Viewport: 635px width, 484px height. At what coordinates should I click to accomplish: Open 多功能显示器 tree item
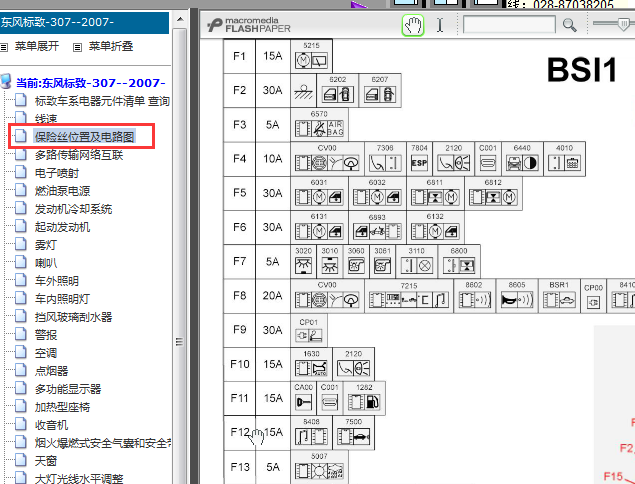pyautogui.click(x=68, y=389)
